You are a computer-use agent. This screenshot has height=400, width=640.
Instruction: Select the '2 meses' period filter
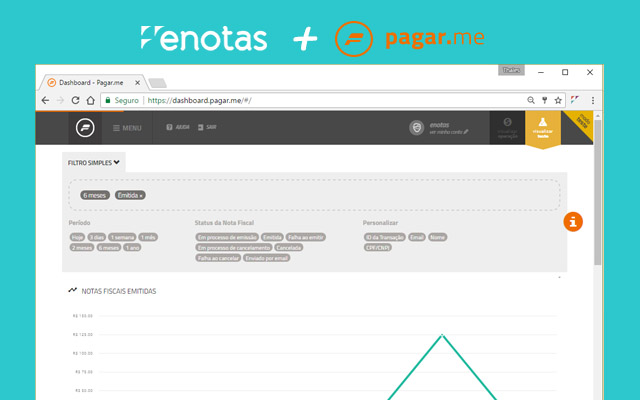coord(82,247)
